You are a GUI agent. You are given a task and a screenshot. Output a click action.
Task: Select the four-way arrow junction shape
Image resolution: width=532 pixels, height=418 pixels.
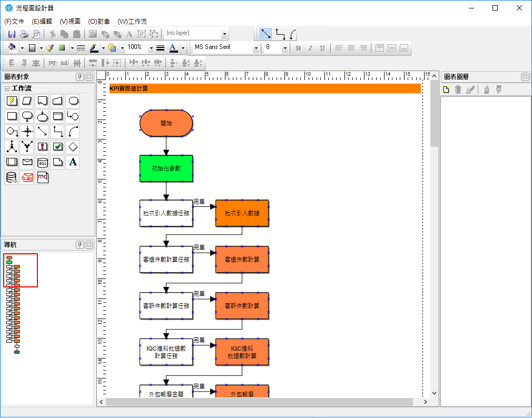coord(27,132)
